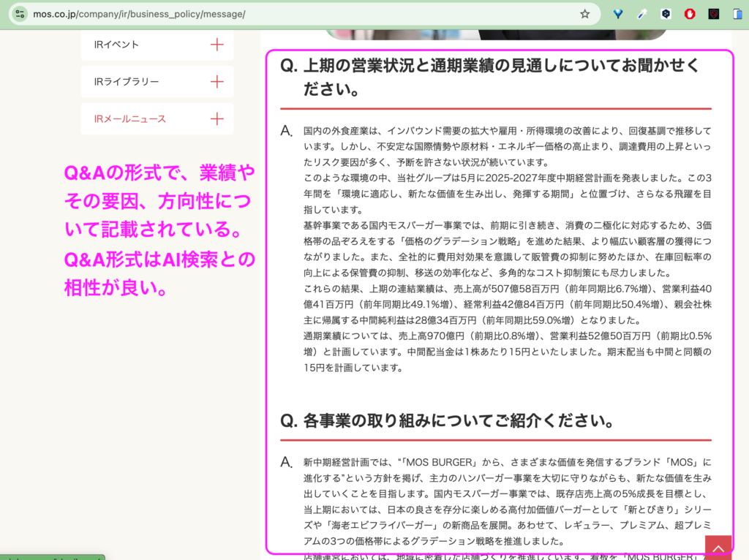Click the line beginning 15円を計画しています
This screenshot has height=560, width=749.
353,368
